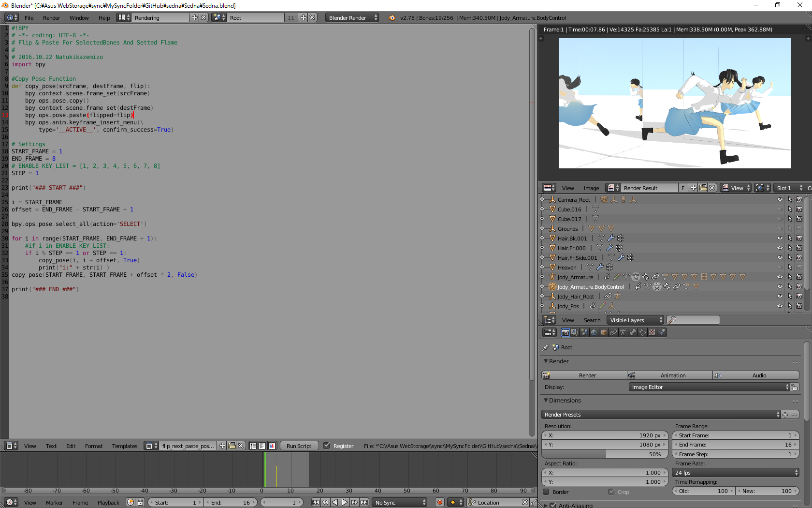812x508 pixels.
Task: Open the Visible Layers outliner filter dropdown
Action: click(636, 320)
